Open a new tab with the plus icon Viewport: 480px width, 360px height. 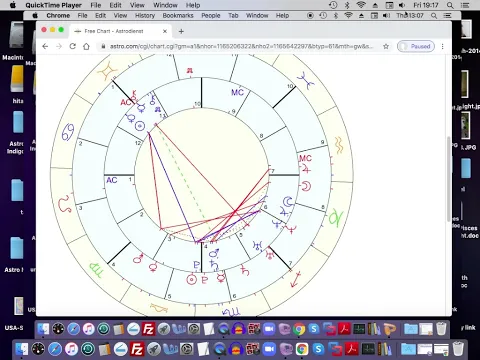(x=181, y=31)
